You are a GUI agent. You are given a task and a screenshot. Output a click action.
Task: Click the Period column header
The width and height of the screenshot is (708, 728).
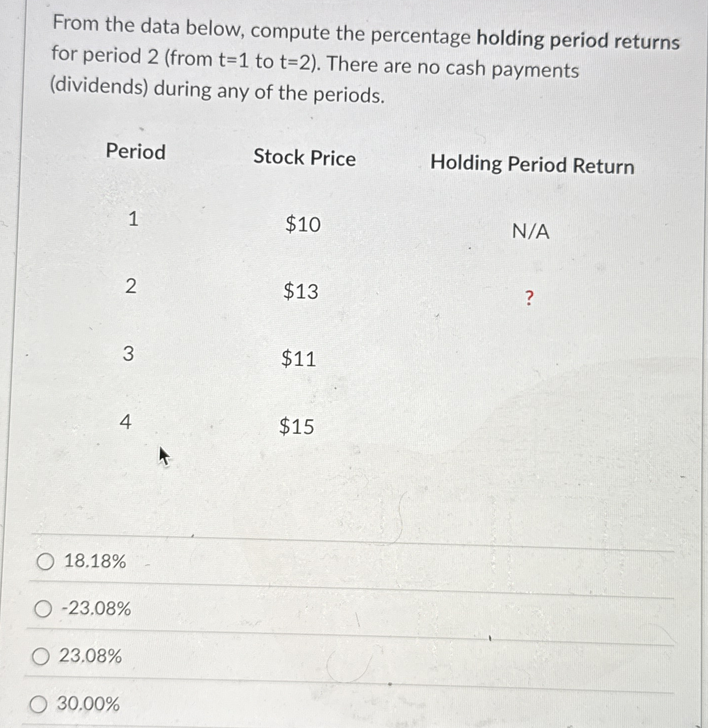(135, 153)
